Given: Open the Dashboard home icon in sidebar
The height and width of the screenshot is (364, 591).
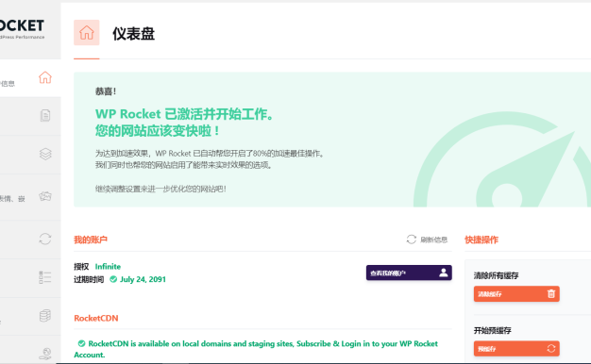Looking at the screenshot, I should [45, 77].
